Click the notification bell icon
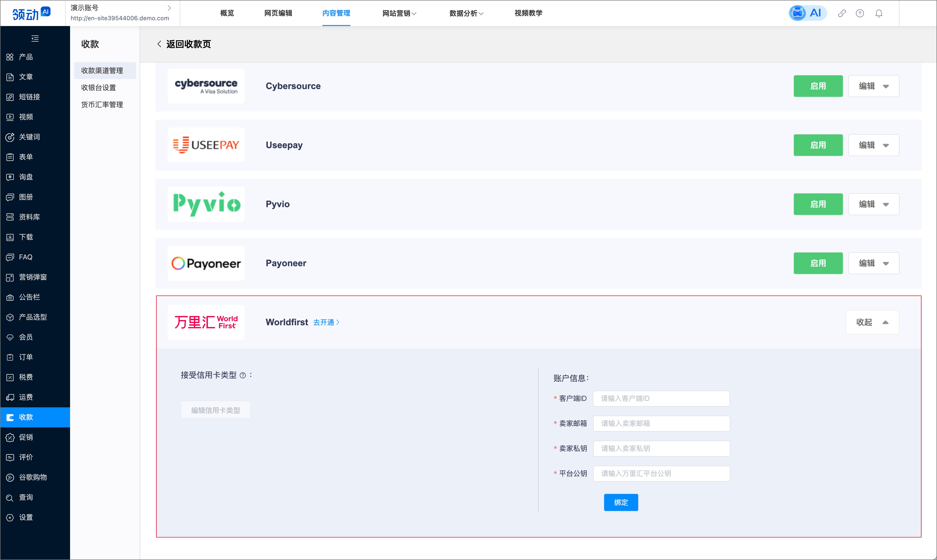 coord(879,14)
